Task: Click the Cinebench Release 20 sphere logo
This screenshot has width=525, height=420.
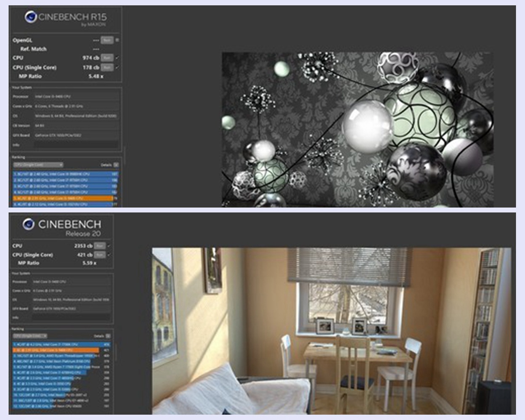Action: pos(29,224)
